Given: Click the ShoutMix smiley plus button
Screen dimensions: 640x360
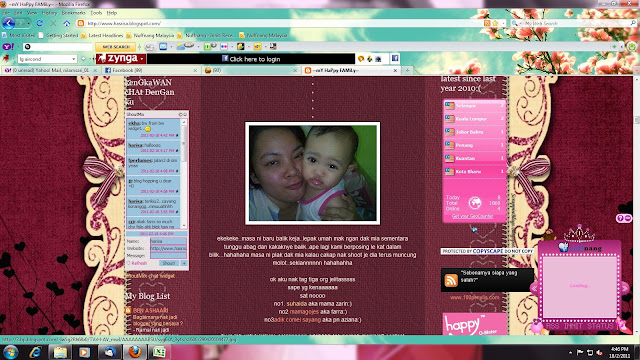Looking at the screenshot, I should [184, 263].
